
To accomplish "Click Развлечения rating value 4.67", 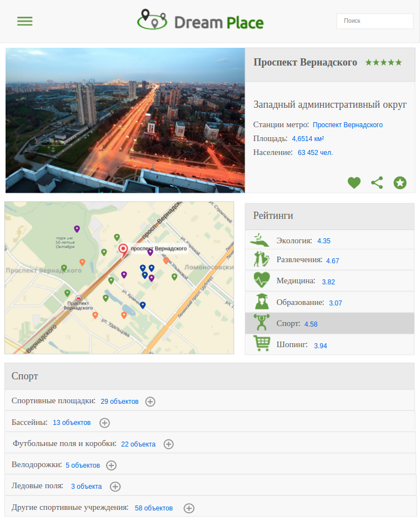I will pyautogui.click(x=333, y=261).
